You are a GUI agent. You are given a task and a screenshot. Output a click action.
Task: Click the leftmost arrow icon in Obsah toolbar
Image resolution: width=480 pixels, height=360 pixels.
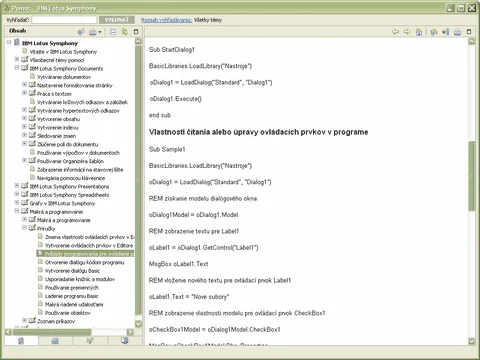81,32
